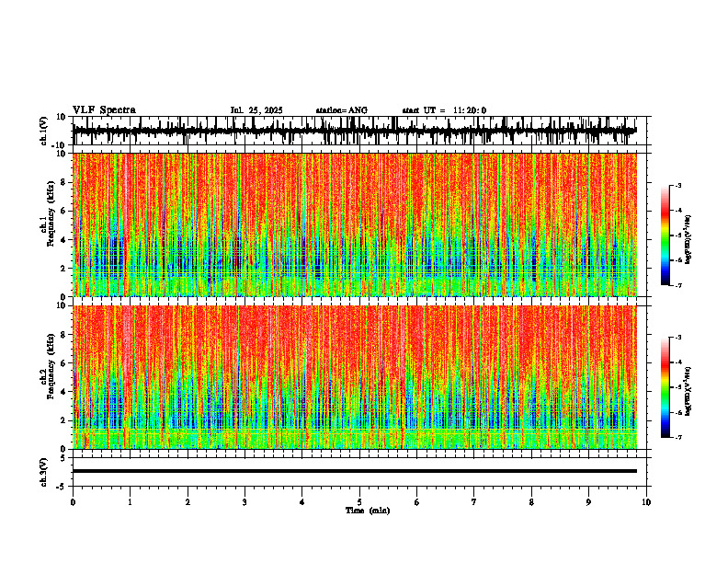This screenshot has height=563, width=728.
Task: Click time axis tick label "6"
Action: click(x=416, y=502)
